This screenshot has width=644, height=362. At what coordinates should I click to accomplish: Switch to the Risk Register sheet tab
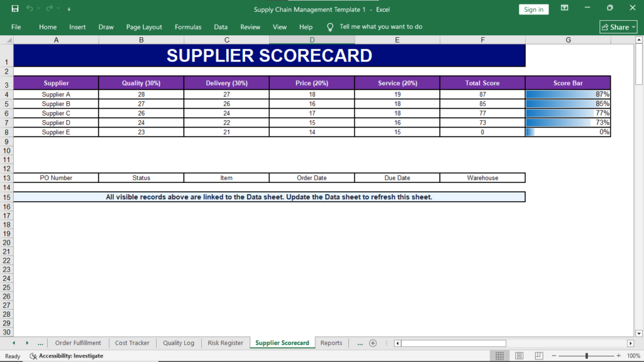tap(225, 343)
